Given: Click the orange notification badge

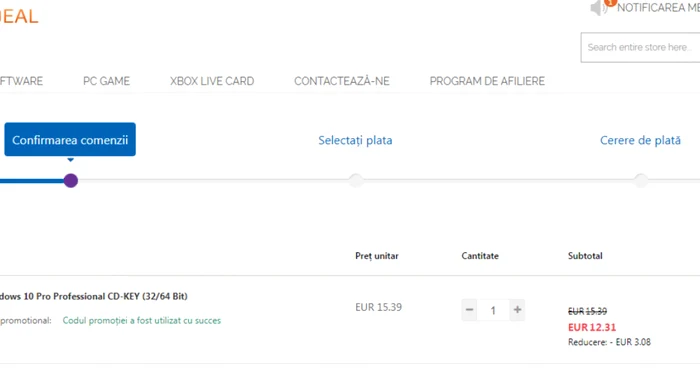Looking at the screenshot, I should pos(610,2).
